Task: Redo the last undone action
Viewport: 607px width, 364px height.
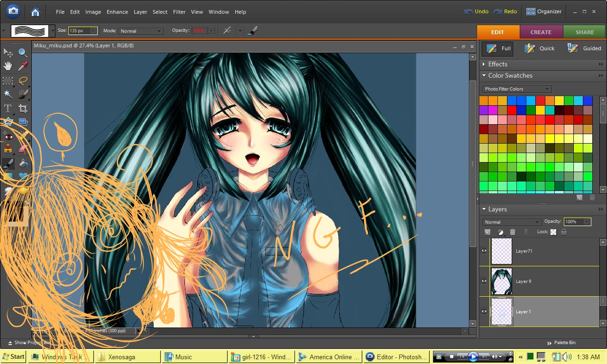Action: coord(505,11)
